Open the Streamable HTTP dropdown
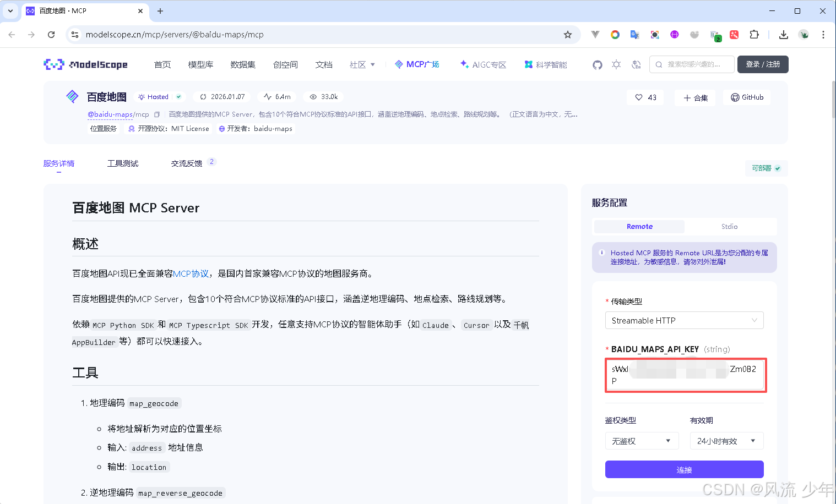Screen dimensions: 836x504 coord(684,320)
